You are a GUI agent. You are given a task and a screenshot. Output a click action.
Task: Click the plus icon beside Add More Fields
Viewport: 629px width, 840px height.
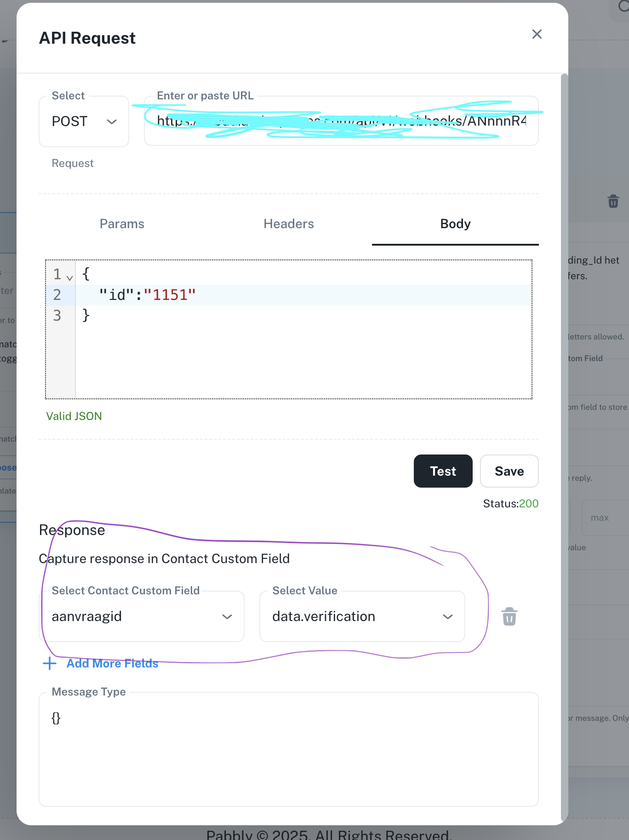(49, 663)
